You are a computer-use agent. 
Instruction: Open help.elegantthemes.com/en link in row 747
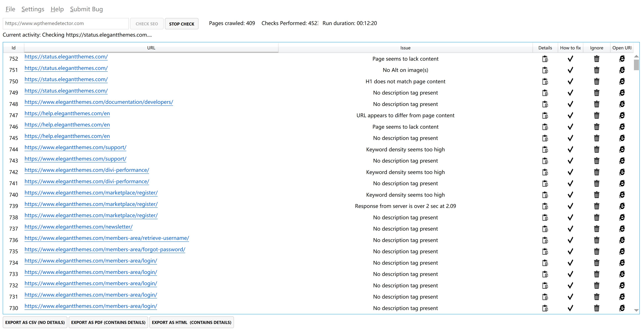(x=67, y=113)
